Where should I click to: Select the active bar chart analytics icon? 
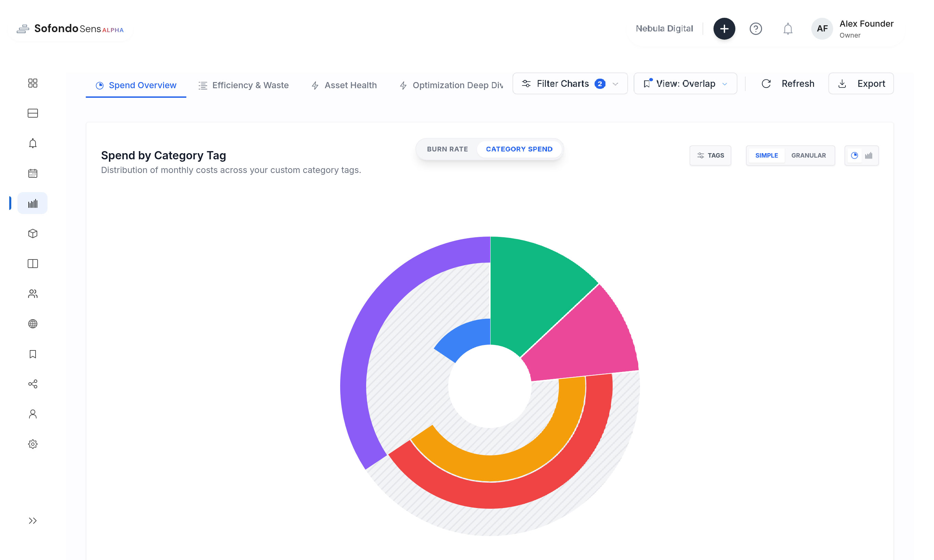[32, 203]
